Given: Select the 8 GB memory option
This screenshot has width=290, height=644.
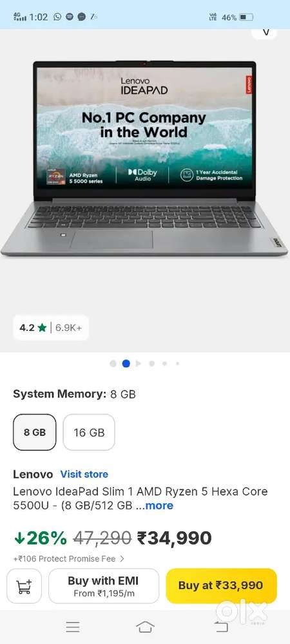Looking at the screenshot, I should [x=35, y=432].
